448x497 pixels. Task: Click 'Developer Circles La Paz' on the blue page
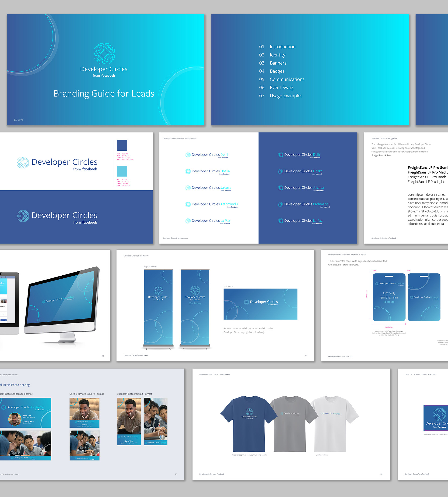[x=300, y=221]
